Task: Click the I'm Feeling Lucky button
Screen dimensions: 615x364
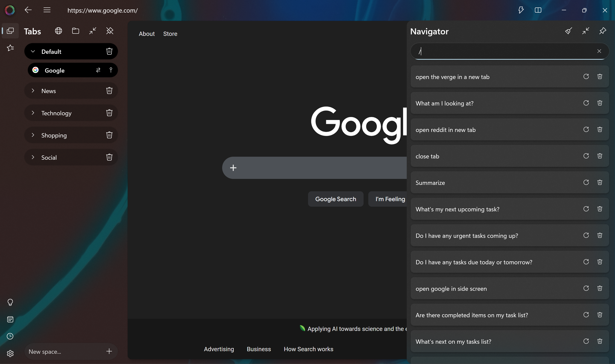Action: [388, 199]
